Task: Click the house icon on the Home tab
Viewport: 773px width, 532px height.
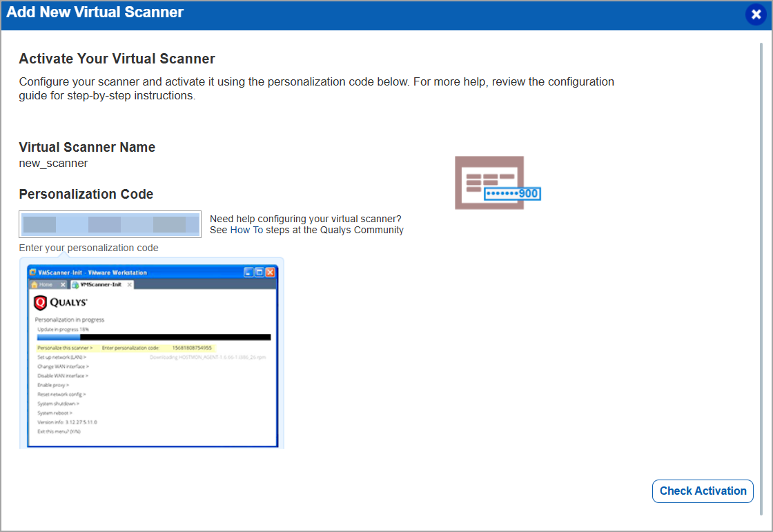Action: pos(35,284)
